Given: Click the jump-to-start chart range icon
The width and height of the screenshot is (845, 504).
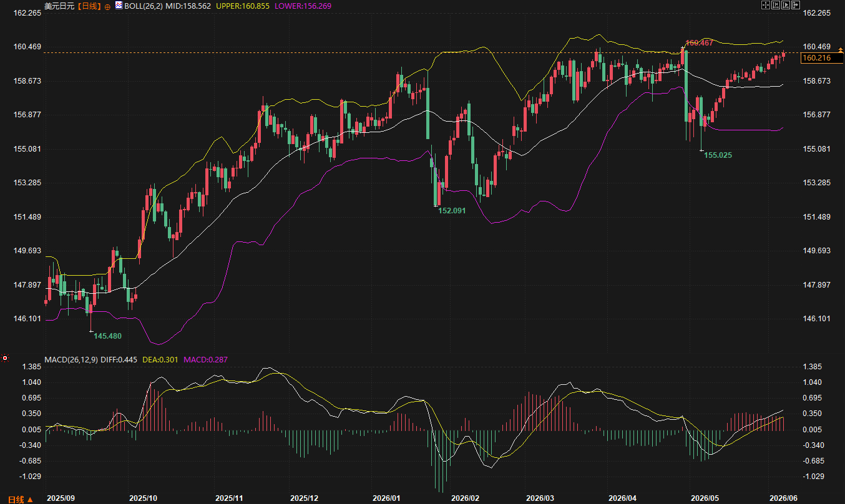Looking at the screenshot, I should click(x=776, y=5).
